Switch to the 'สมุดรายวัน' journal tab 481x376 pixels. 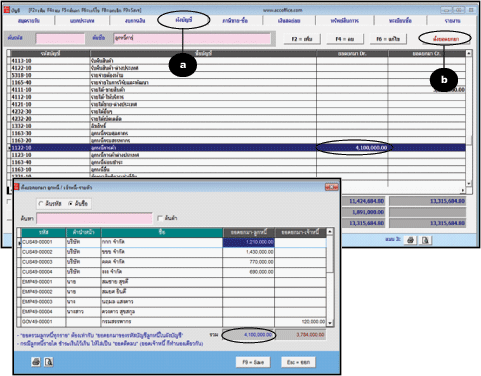(x=29, y=21)
